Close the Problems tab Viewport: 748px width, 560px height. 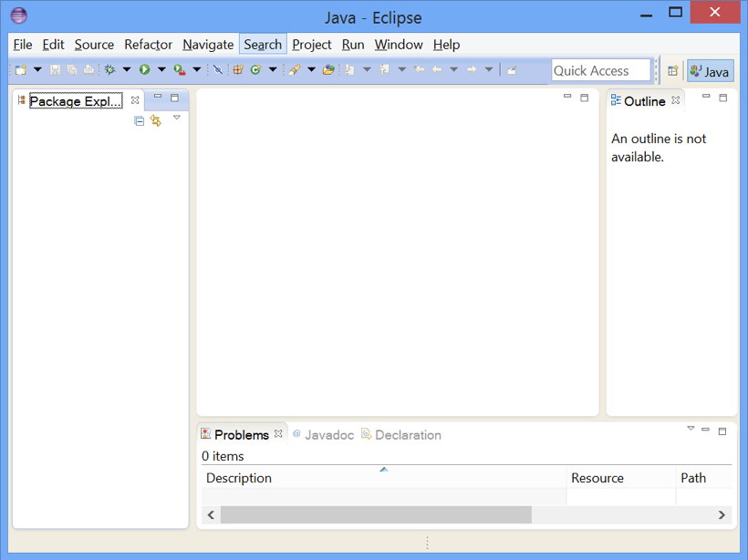[x=278, y=433]
